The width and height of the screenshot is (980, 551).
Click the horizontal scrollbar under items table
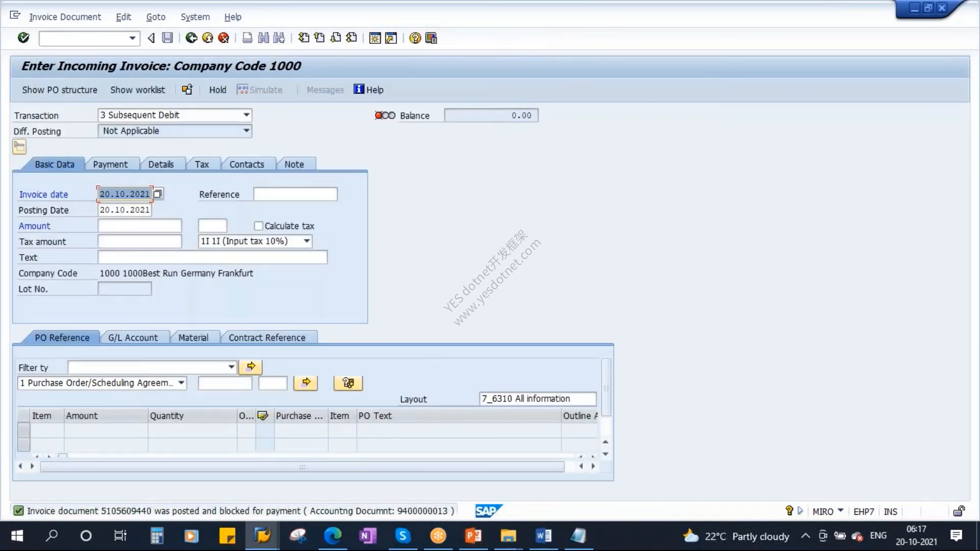pos(302,467)
